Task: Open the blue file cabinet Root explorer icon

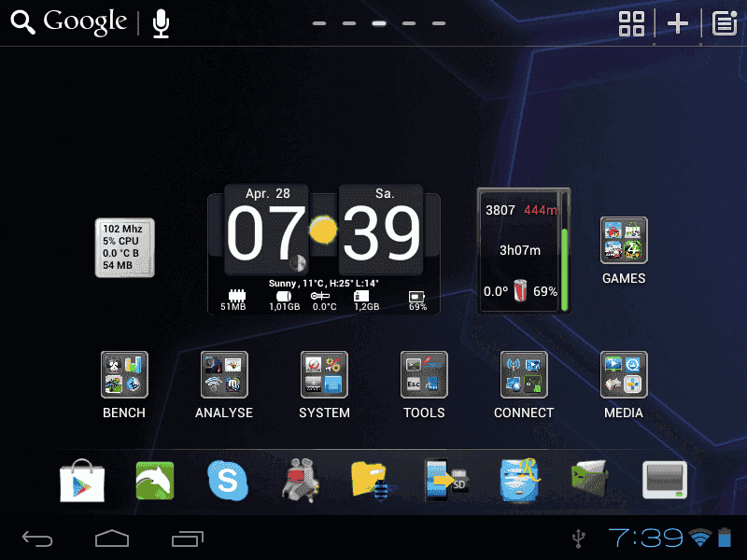Action: 519,481
